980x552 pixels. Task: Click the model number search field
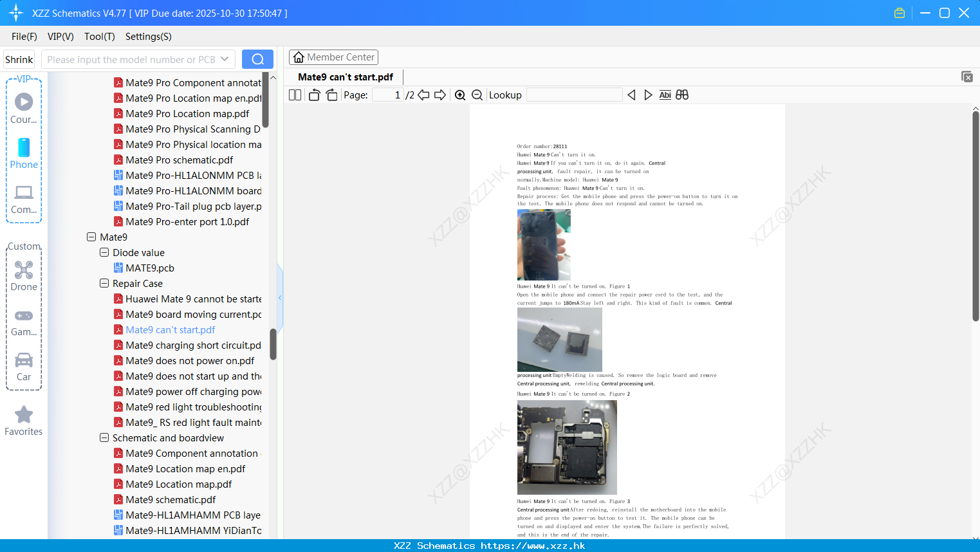131,59
